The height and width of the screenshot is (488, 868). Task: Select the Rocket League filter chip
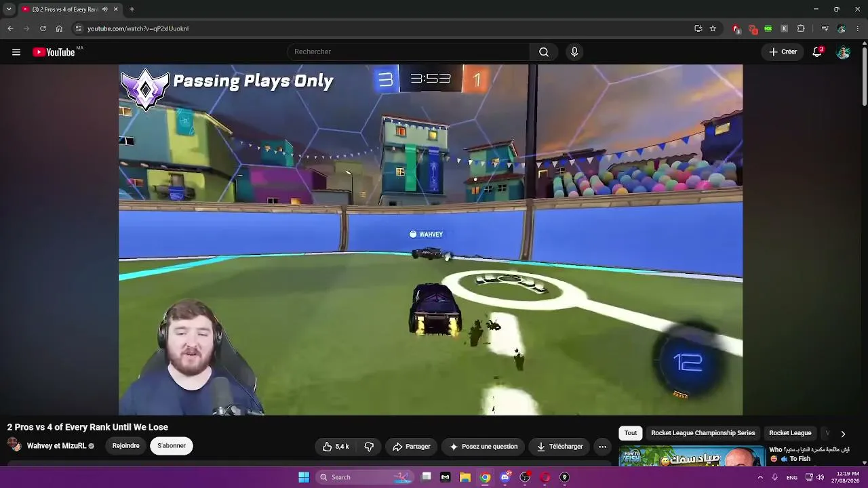[x=790, y=433]
